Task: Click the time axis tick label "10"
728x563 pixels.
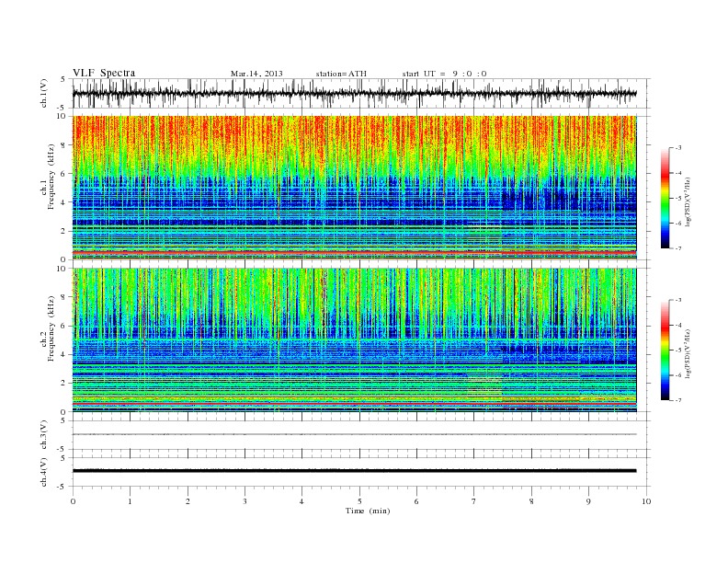Action: 646,501
